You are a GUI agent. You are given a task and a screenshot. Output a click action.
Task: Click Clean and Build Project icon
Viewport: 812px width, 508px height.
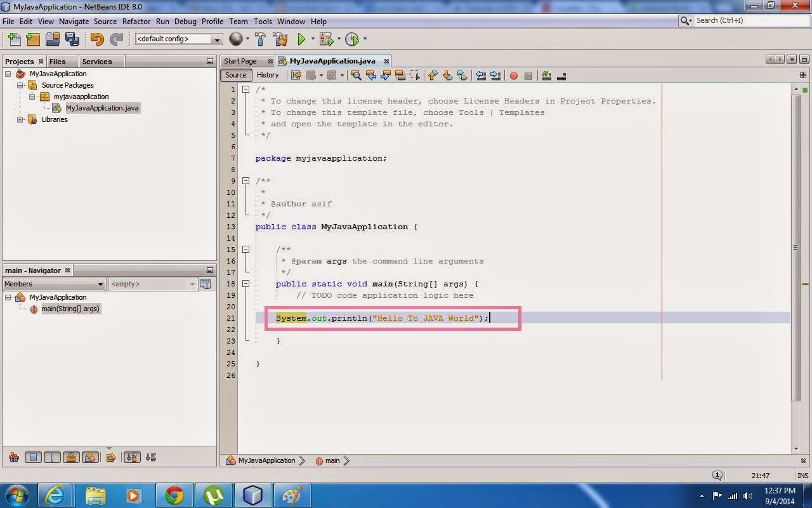tap(280, 39)
